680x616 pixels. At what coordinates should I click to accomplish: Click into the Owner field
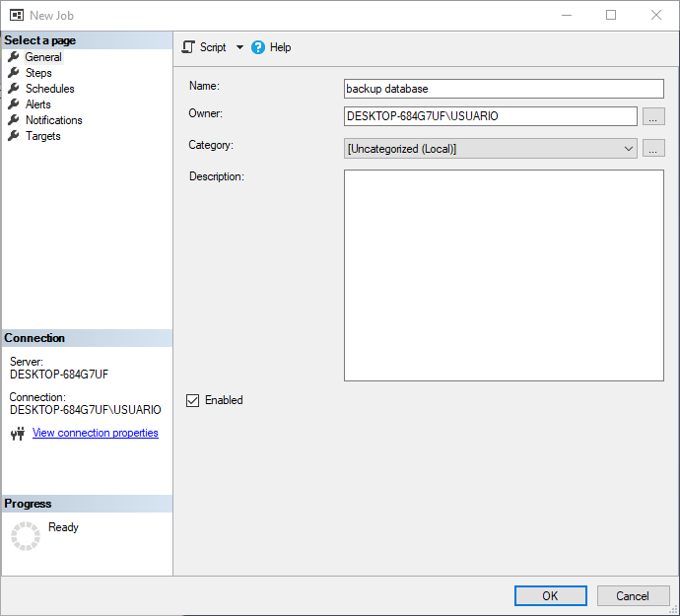coord(491,116)
